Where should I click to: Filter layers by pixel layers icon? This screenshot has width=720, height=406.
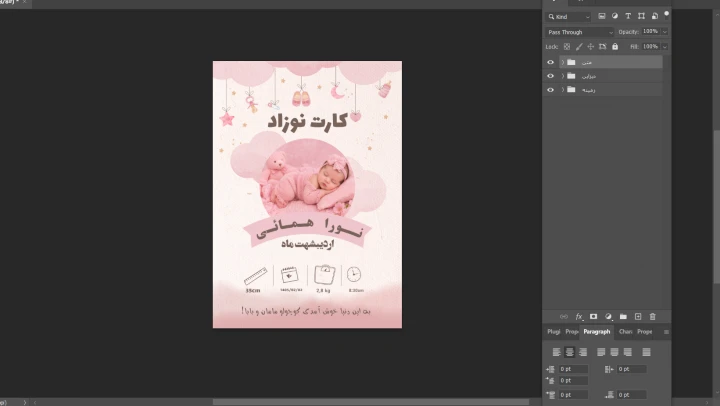click(602, 16)
